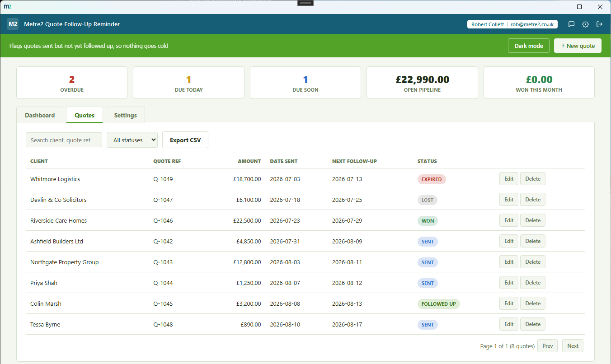Click the sign-out icon in header

(x=600, y=24)
